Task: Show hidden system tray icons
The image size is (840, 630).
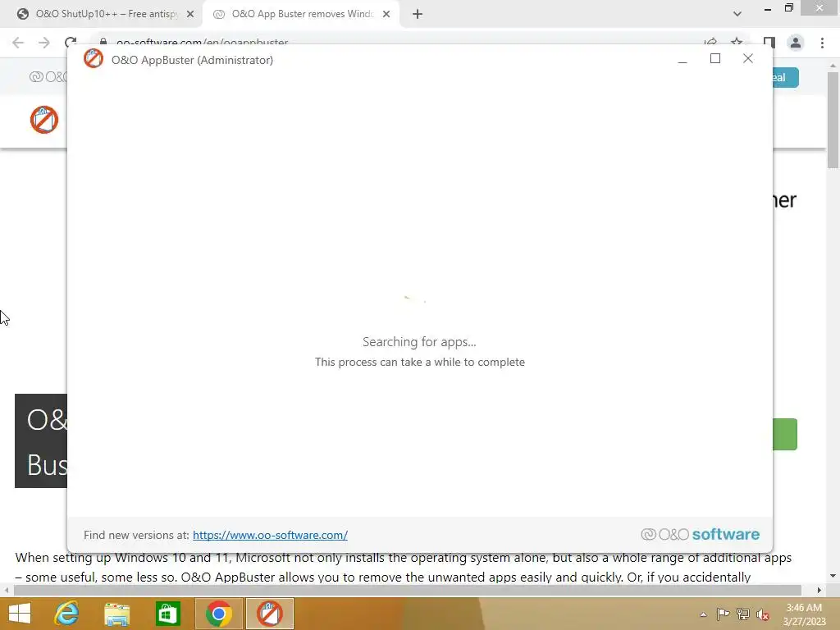Action: 703,614
